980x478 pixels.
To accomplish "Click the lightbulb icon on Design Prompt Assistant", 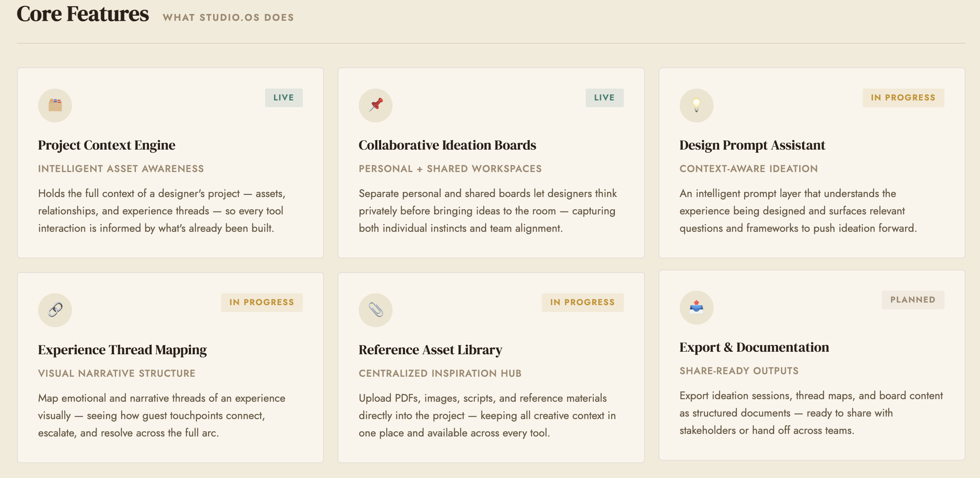I will click(697, 106).
